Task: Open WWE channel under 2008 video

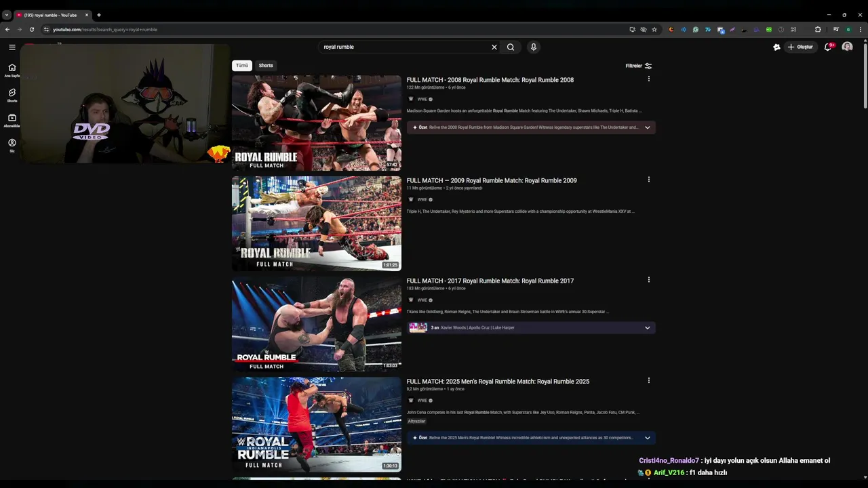Action: tap(422, 99)
